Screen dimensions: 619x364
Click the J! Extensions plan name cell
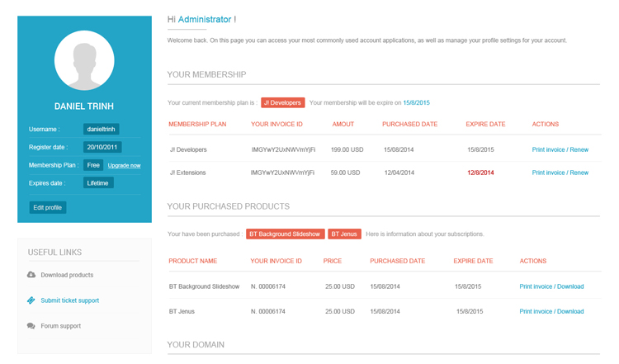188,173
